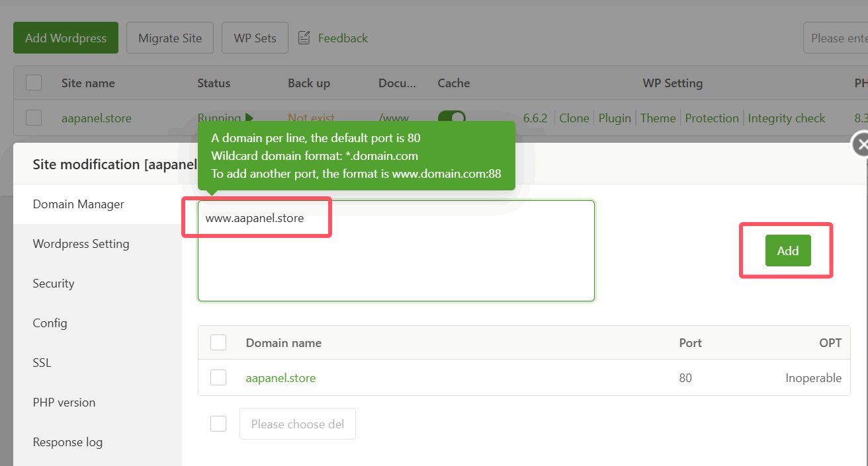This screenshot has width=868, height=466.
Task: Click the Running status play icon
Action: click(249, 118)
